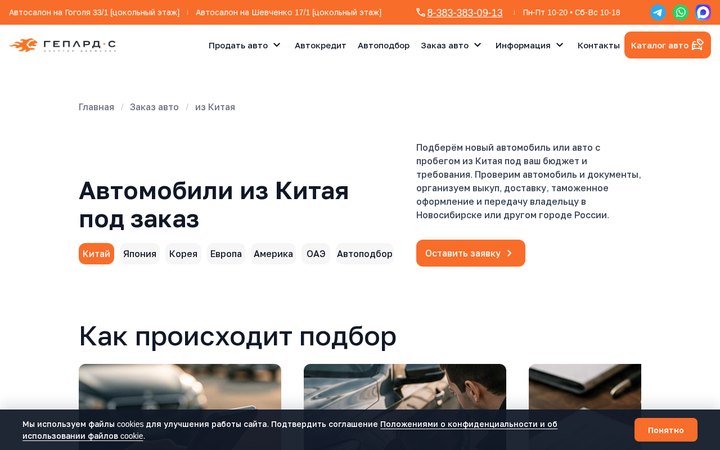Open the purple chat messenger icon
The width and height of the screenshot is (720, 450).
pos(703,12)
